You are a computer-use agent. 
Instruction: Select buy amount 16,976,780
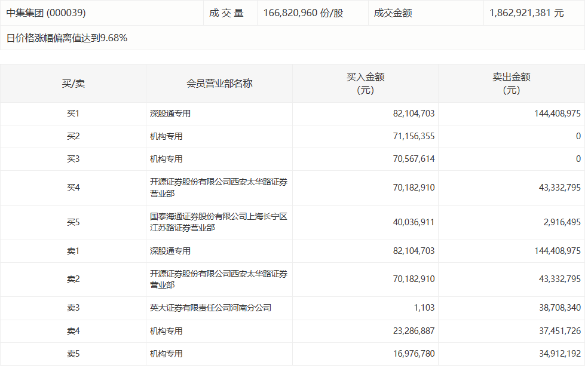tap(414, 354)
